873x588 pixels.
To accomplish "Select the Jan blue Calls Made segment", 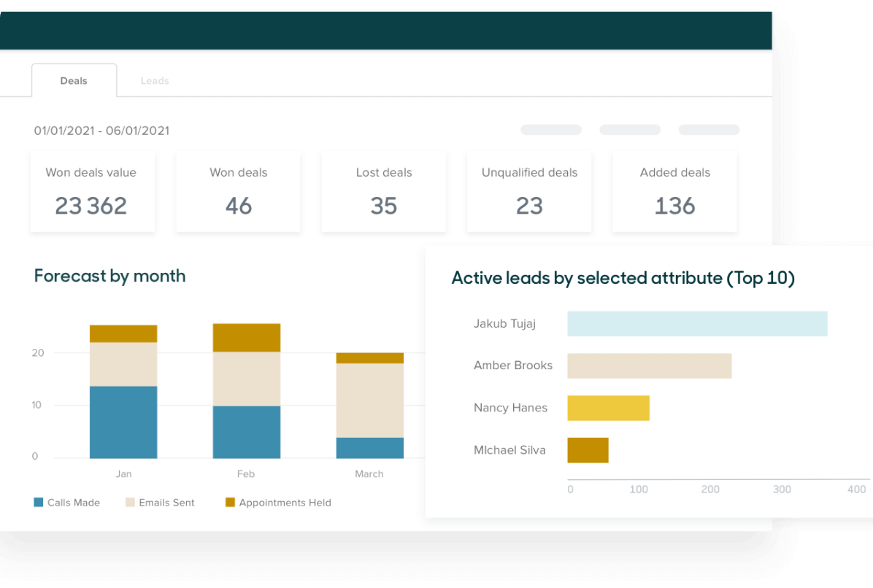I will [123, 422].
